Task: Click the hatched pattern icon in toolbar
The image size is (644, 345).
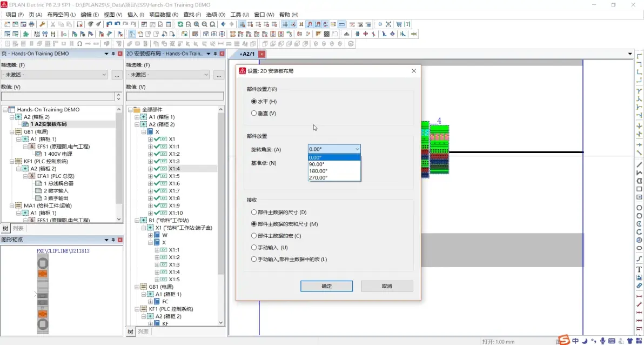Action: click(x=327, y=34)
